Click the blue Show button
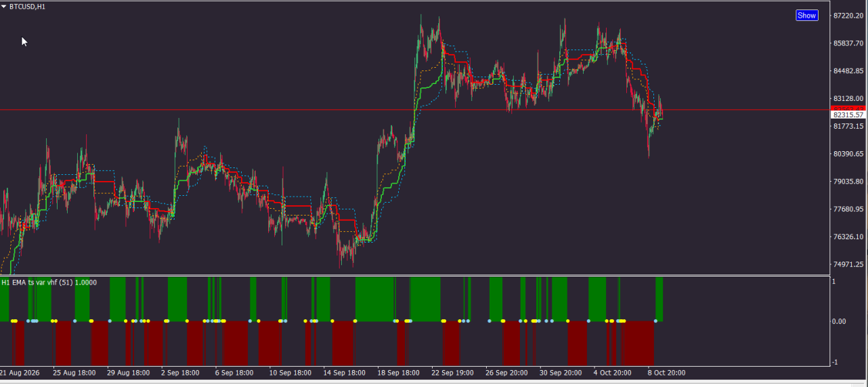The width and height of the screenshot is (868, 387). 806,16
